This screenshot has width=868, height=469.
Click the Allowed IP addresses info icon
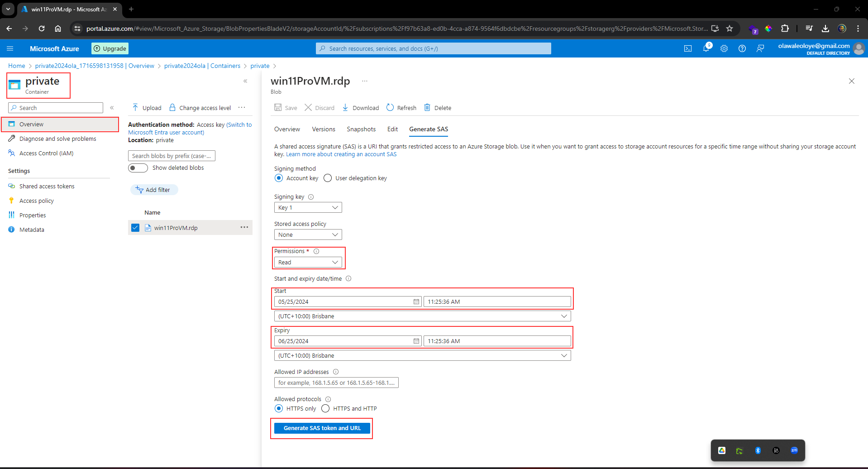(336, 372)
